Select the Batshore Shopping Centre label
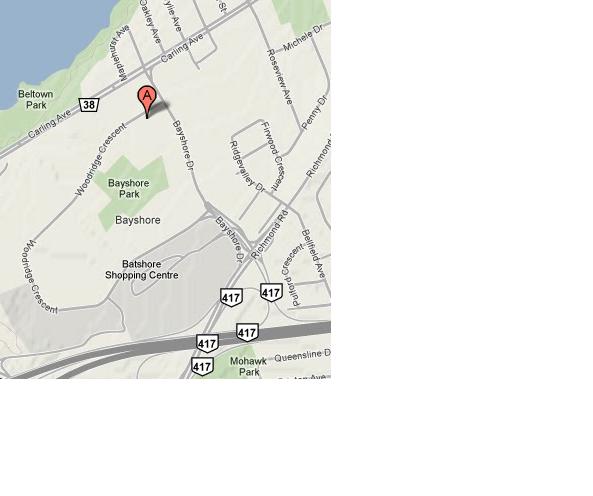Viewport: 593px width, 496px height. tap(141, 270)
